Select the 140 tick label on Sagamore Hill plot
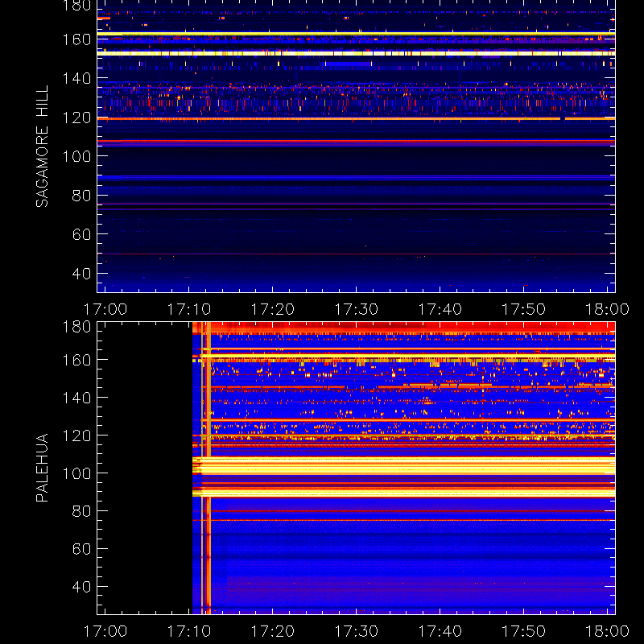The image size is (644, 644). (76, 78)
